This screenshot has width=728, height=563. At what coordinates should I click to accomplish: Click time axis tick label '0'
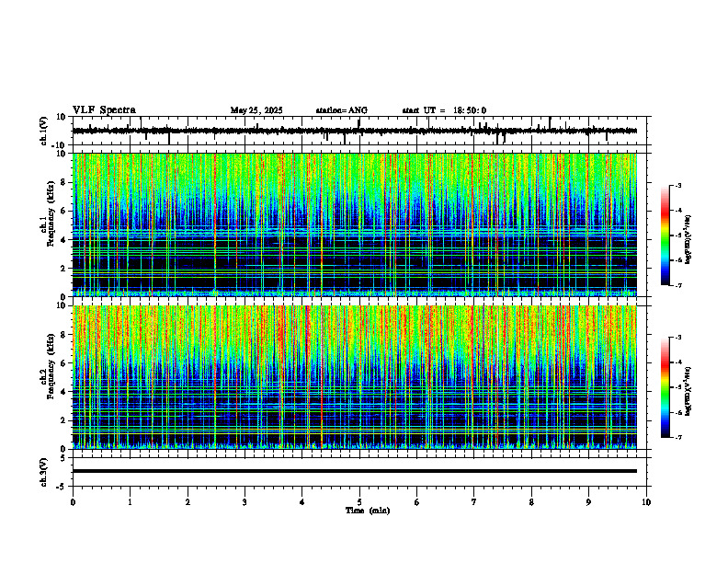pyautogui.click(x=73, y=502)
